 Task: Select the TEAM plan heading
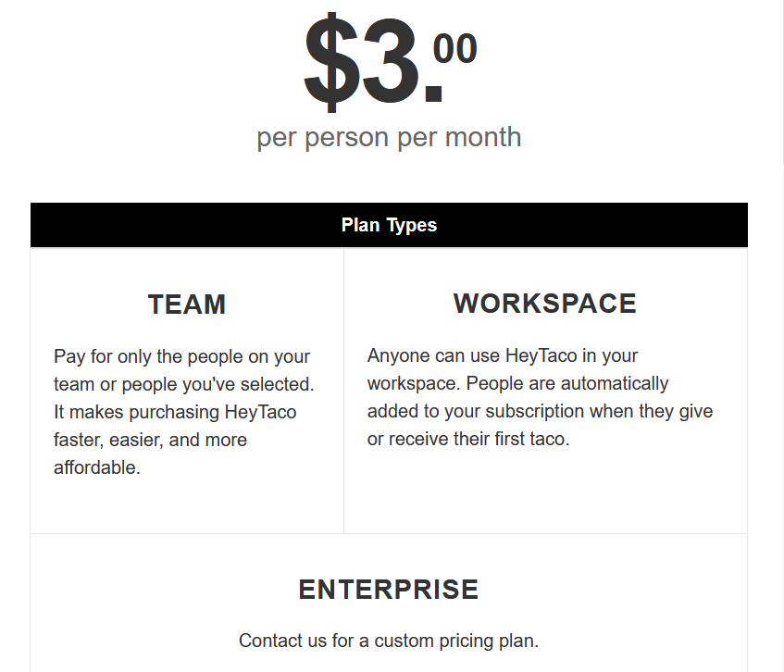[187, 305]
